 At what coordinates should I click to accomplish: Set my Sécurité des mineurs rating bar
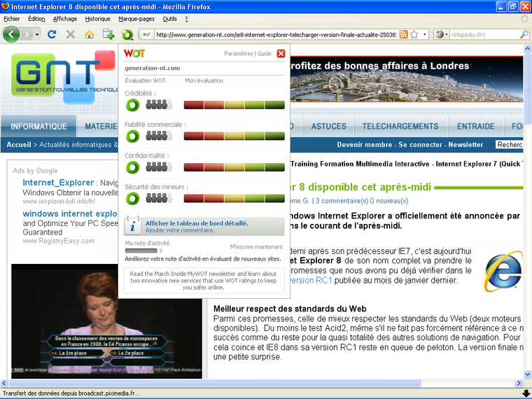click(234, 199)
